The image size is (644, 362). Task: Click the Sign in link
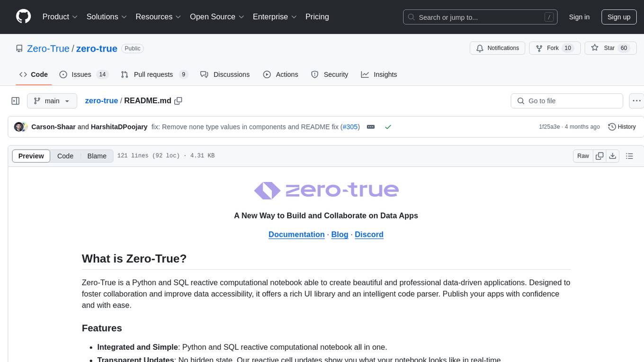pyautogui.click(x=579, y=17)
